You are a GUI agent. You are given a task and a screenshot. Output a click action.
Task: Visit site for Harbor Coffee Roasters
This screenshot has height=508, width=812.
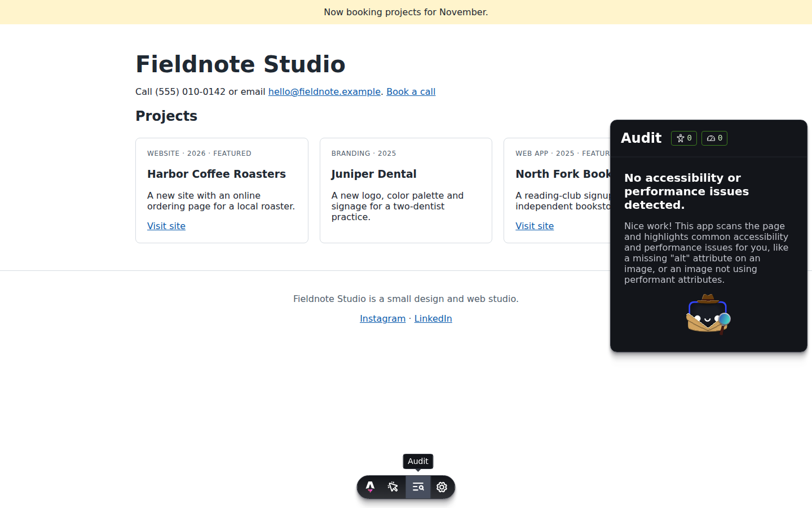tap(166, 226)
